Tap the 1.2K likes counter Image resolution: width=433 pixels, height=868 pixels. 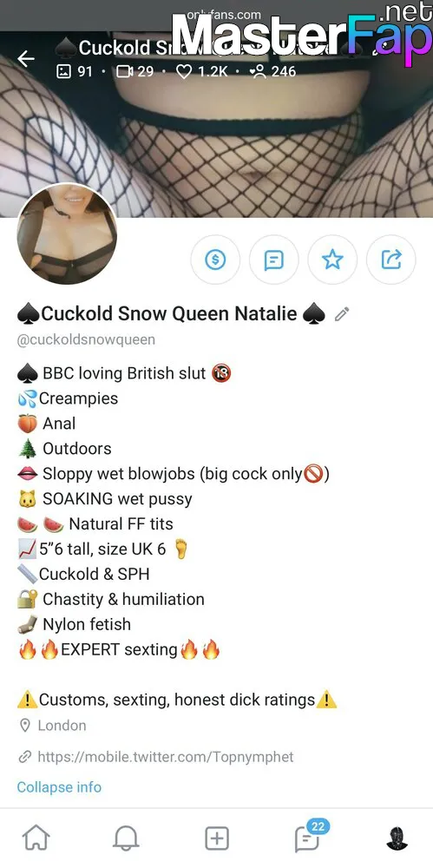[201, 71]
